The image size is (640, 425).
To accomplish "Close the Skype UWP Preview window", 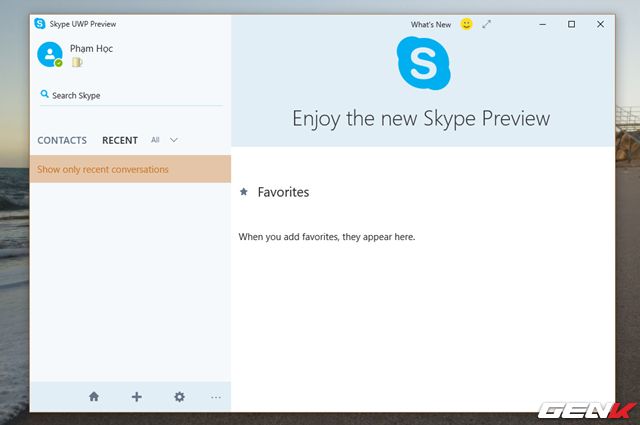I will point(600,24).
